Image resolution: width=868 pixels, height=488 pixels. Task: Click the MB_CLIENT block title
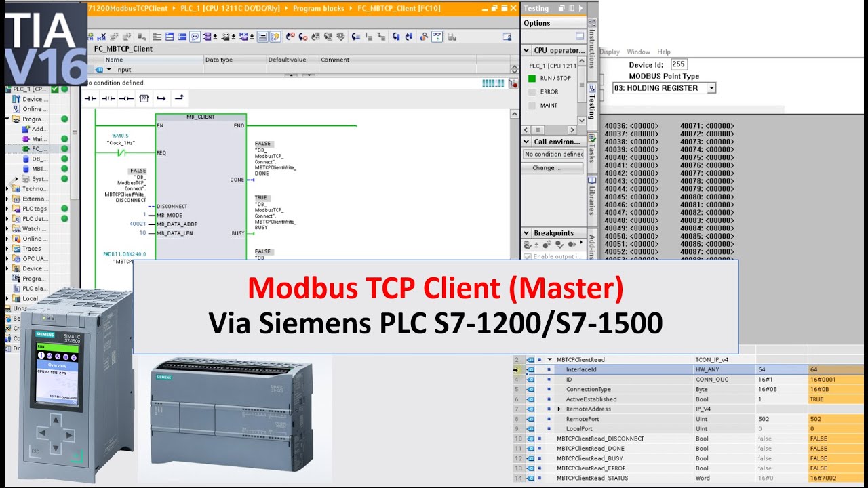201,117
